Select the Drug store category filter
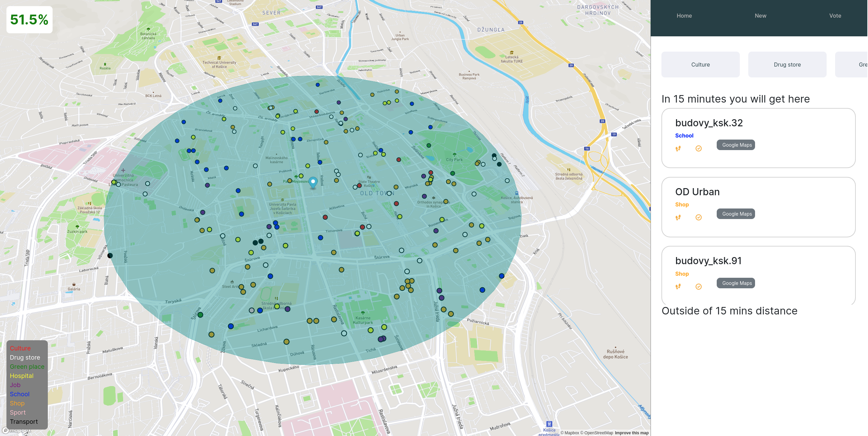Viewport: 868px width, 436px height. click(x=787, y=65)
